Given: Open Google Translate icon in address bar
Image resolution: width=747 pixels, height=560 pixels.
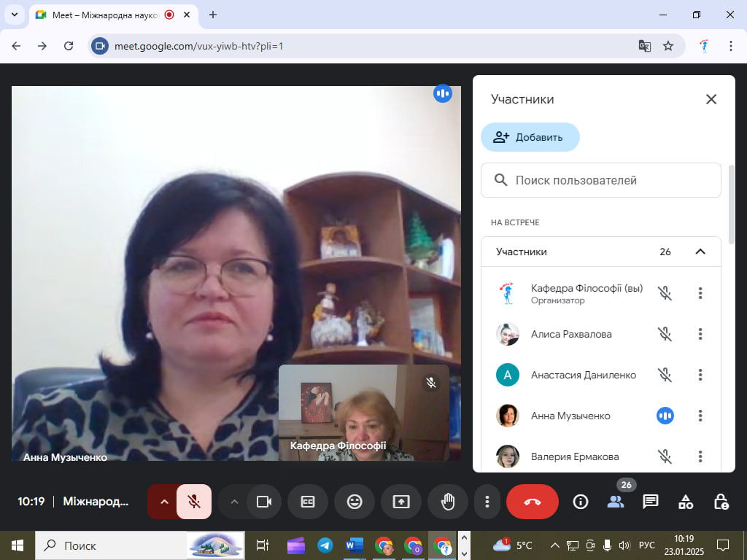Looking at the screenshot, I should (x=645, y=46).
